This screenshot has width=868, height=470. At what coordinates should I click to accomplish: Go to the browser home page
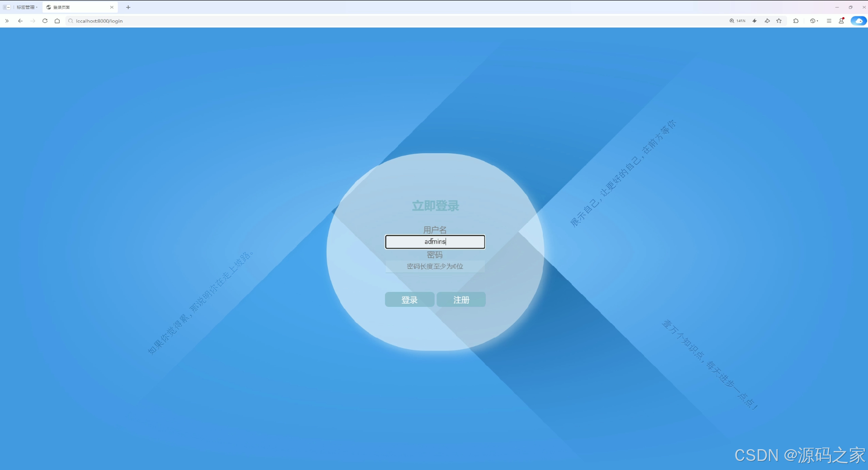point(57,21)
